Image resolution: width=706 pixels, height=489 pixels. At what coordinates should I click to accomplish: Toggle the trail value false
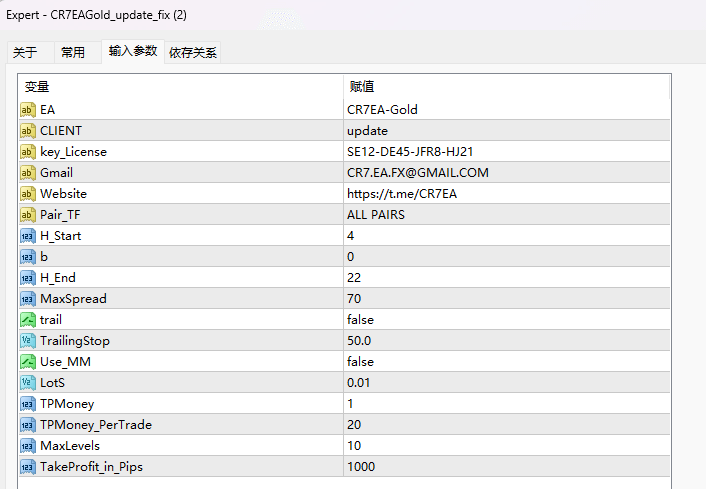(507, 320)
